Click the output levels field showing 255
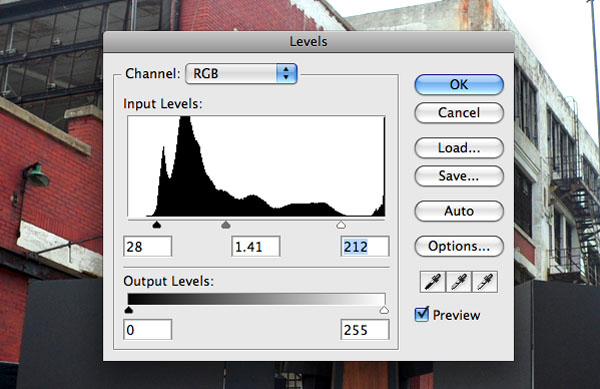 click(x=365, y=330)
